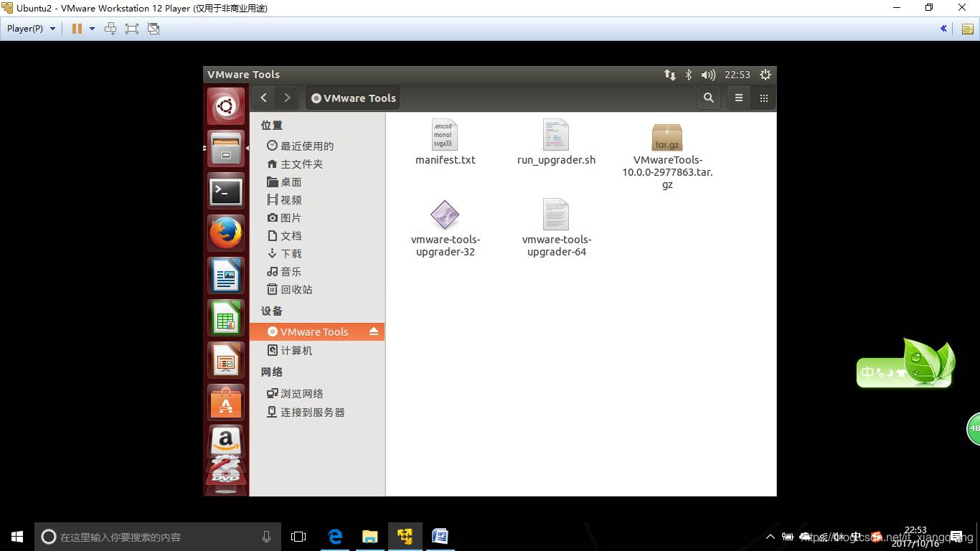Launch Terminal from the launcher
Viewport: 980px width, 551px height.
coord(226,191)
